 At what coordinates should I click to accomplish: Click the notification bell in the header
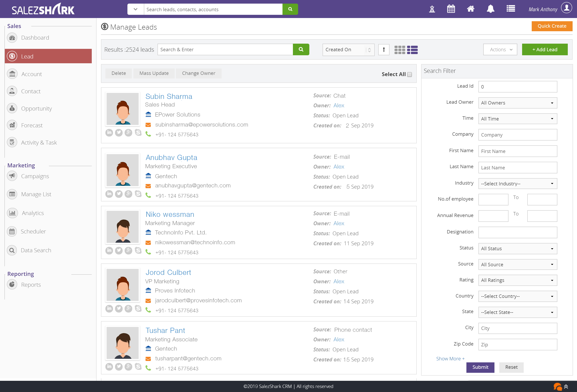pyautogui.click(x=490, y=9)
